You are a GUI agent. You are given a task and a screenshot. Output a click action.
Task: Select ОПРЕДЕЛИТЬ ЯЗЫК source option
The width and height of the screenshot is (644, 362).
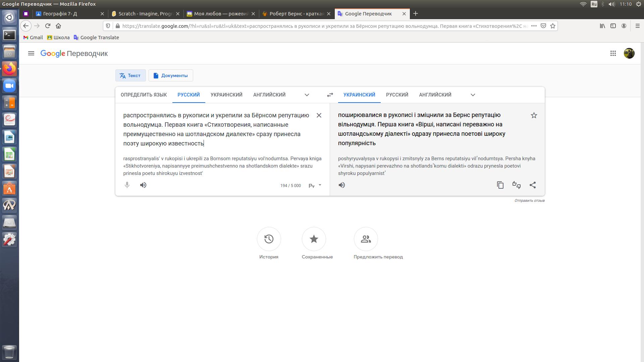pos(144,95)
